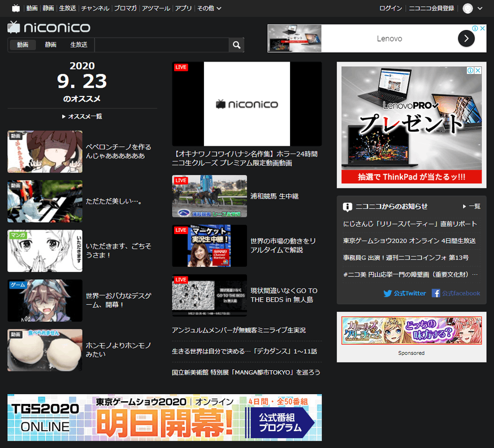The height and width of the screenshot is (448, 494).
Task: Open アツマール in the top navigation
Action: [x=156, y=8]
